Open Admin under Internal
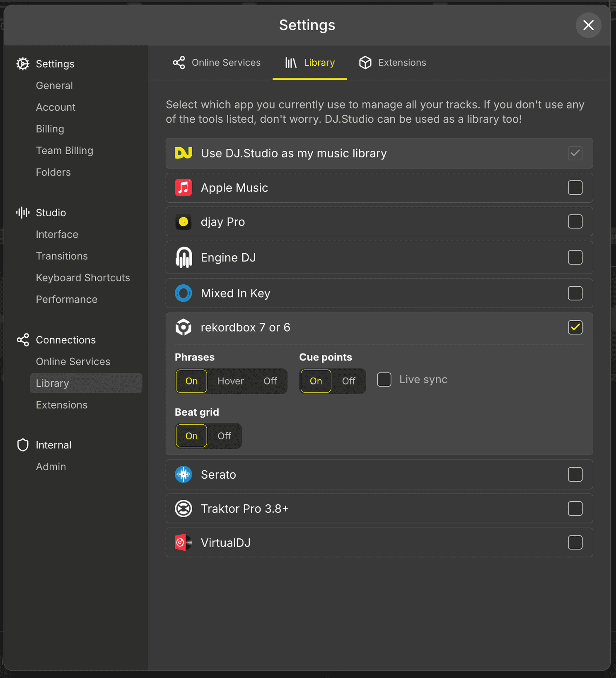616x678 pixels. (51, 467)
